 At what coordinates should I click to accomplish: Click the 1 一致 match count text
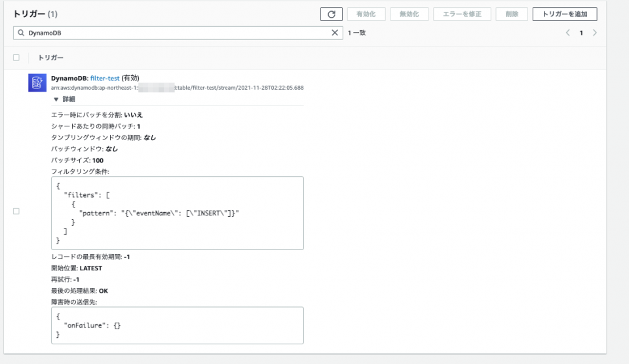click(356, 33)
